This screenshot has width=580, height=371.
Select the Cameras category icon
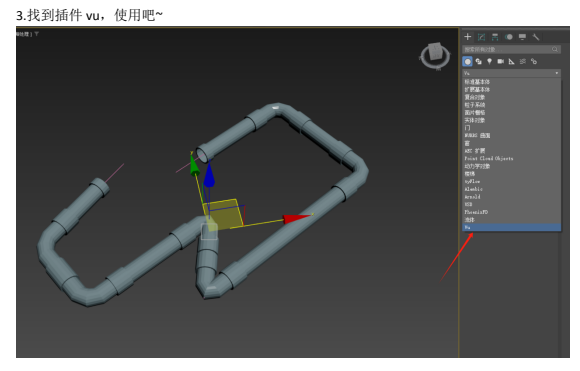(x=500, y=61)
